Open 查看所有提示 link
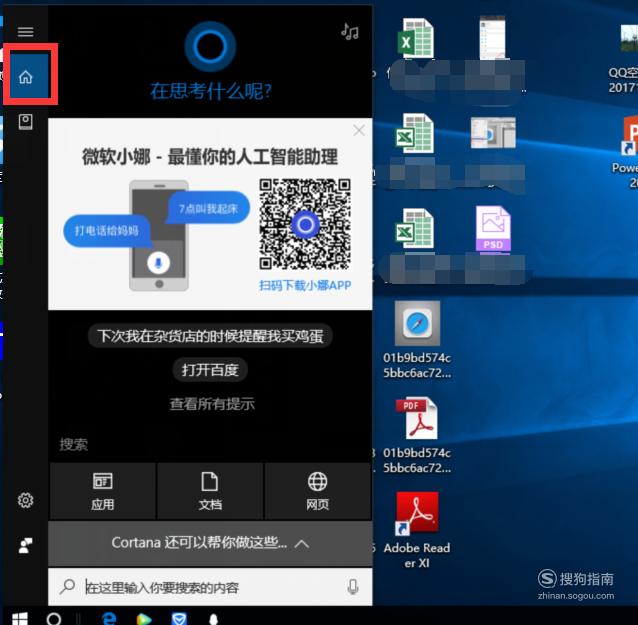The image size is (638, 625). tap(212, 404)
